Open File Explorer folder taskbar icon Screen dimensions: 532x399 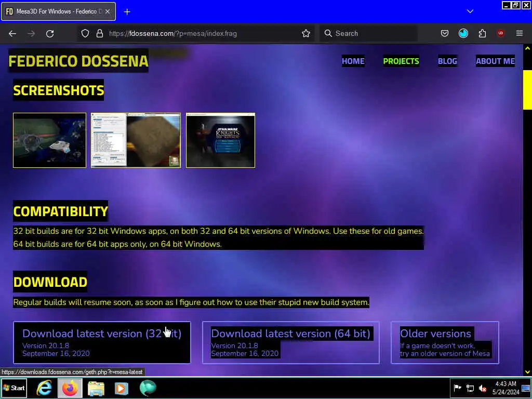[96, 388]
